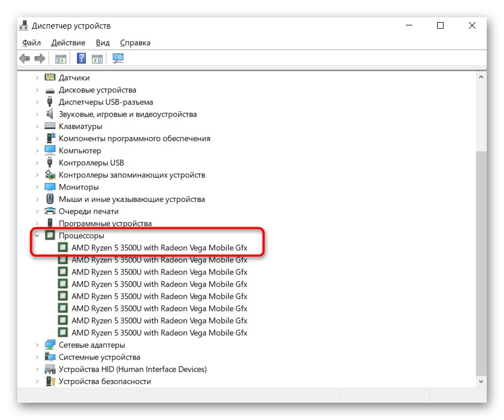Open the Файл menu
Image resolution: width=504 pixels, height=420 pixels.
coord(31,43)
